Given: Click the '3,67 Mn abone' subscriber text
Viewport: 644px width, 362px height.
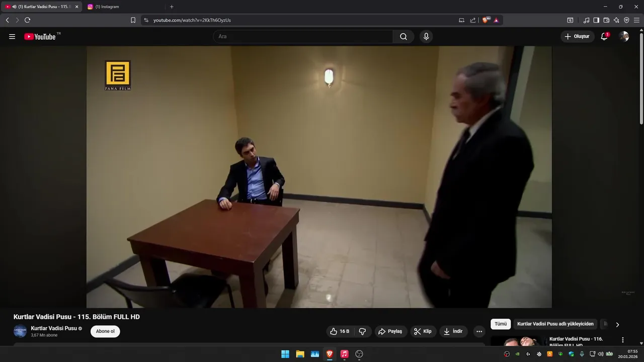Looking at the screenshot, I should click(44, 335).
